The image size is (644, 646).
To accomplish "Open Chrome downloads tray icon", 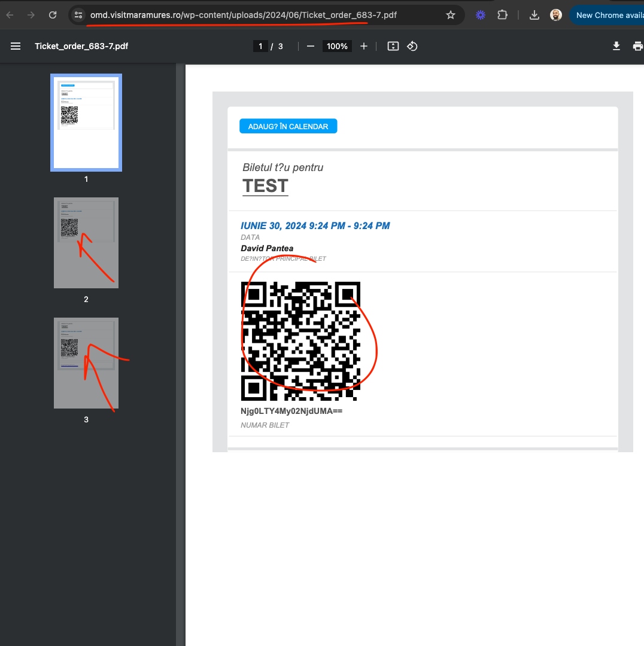I will point(534,15).
